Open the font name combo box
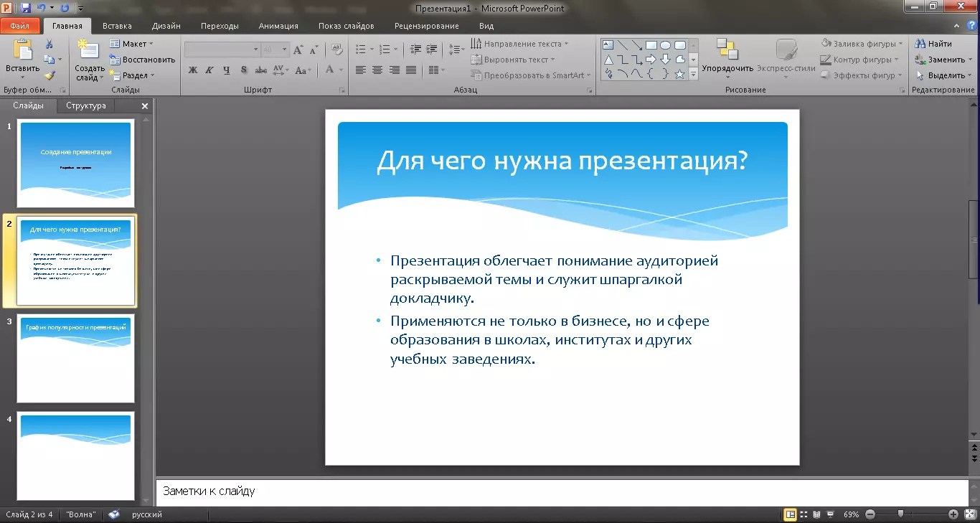This screenshot has width=980, height=523. 222,50
